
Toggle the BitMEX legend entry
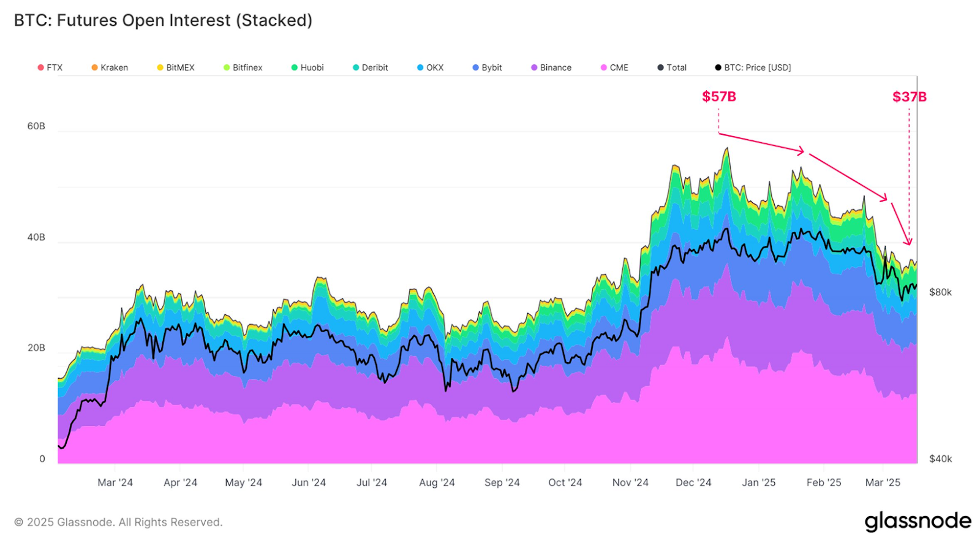coord(176,67)
